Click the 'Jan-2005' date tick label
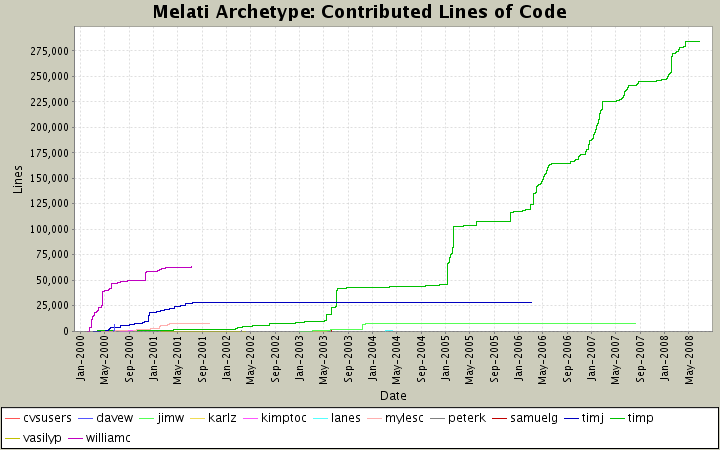Screen dimensions: 720x450 445,360
